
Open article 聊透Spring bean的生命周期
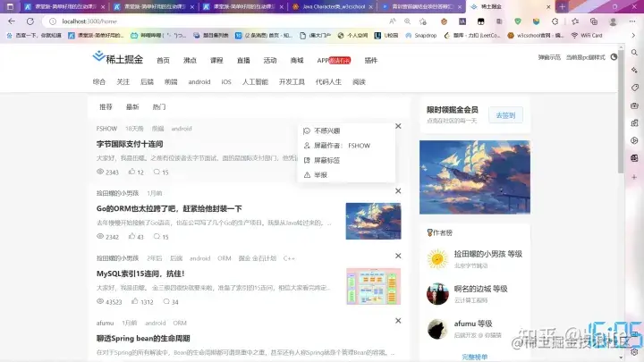(x=143, y=338)
